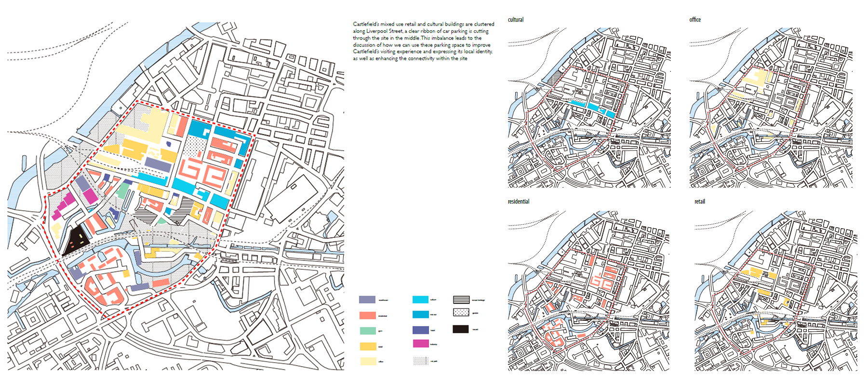
Task: Pick the magenta industry legend swatch
Action: (x=421, y=343)
